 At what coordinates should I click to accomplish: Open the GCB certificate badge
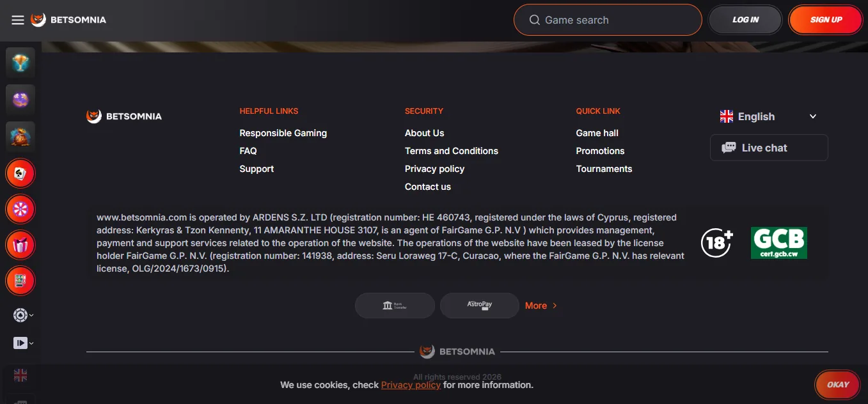tap(779, 243)
